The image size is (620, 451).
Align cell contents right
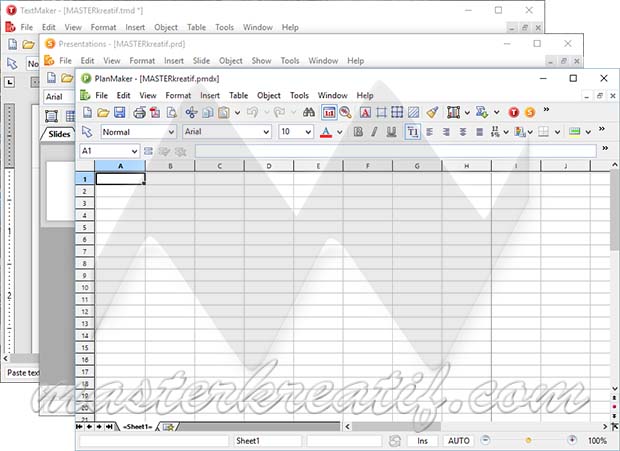coord(446,132)
